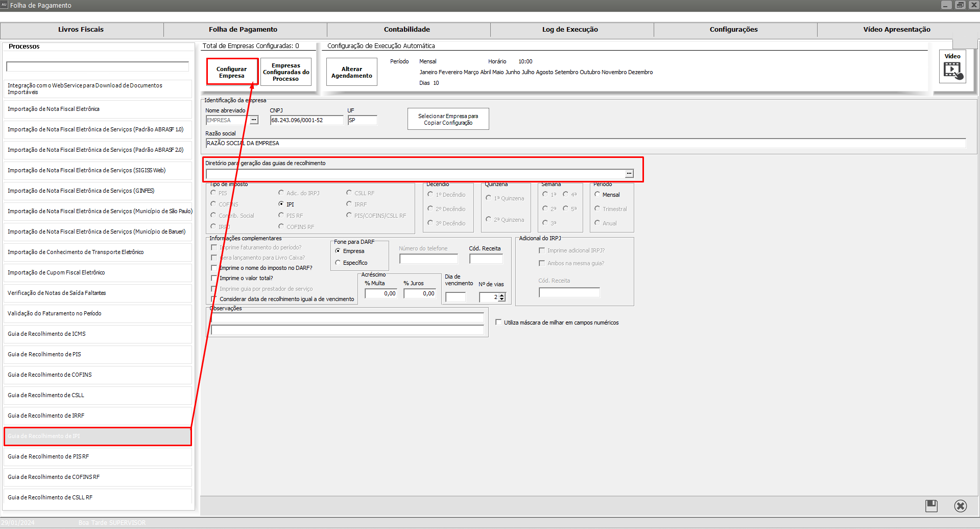Viewport: 980px width, 529px height.
Task: Click the cancel X circle icon
Action: (x=961, y=506)
